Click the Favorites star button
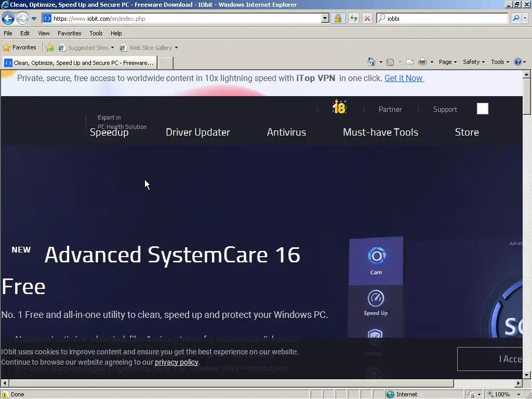 coord(19,47)
